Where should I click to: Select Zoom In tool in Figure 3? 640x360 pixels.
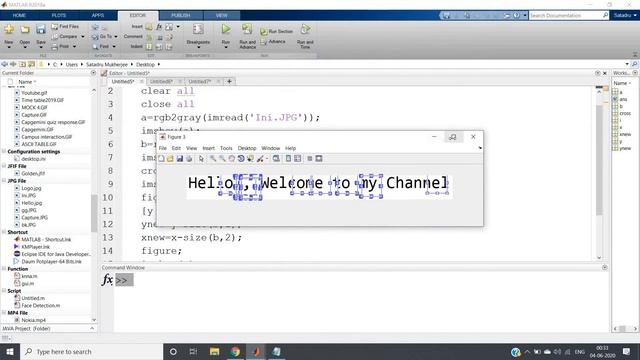point(213,158)
